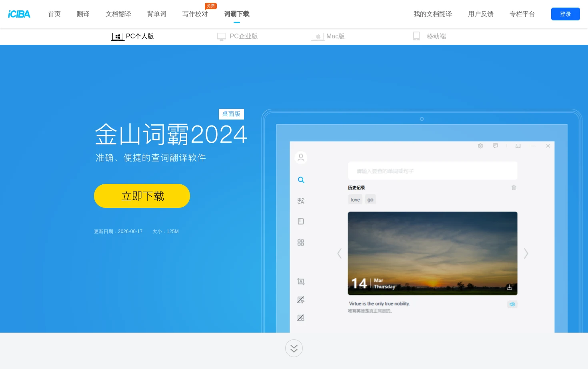
Task: Switch to PC企业版 tab
Action: click(238, 36)
